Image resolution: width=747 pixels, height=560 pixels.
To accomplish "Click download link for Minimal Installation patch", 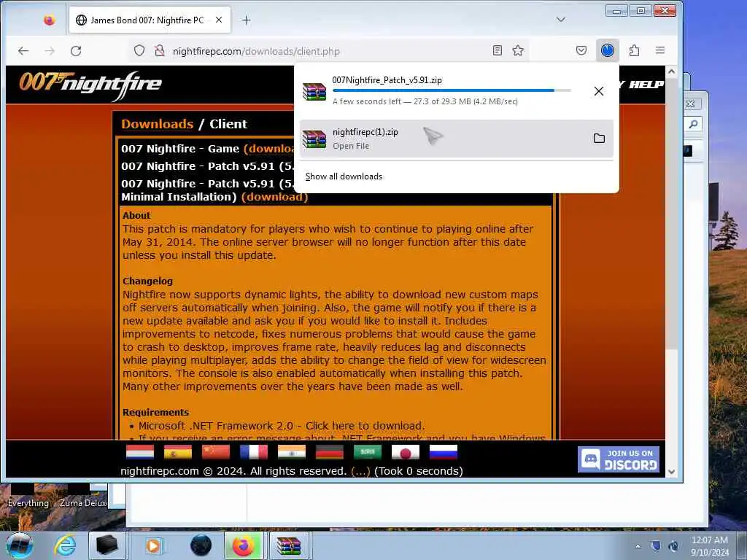I will tap(274, 197).
